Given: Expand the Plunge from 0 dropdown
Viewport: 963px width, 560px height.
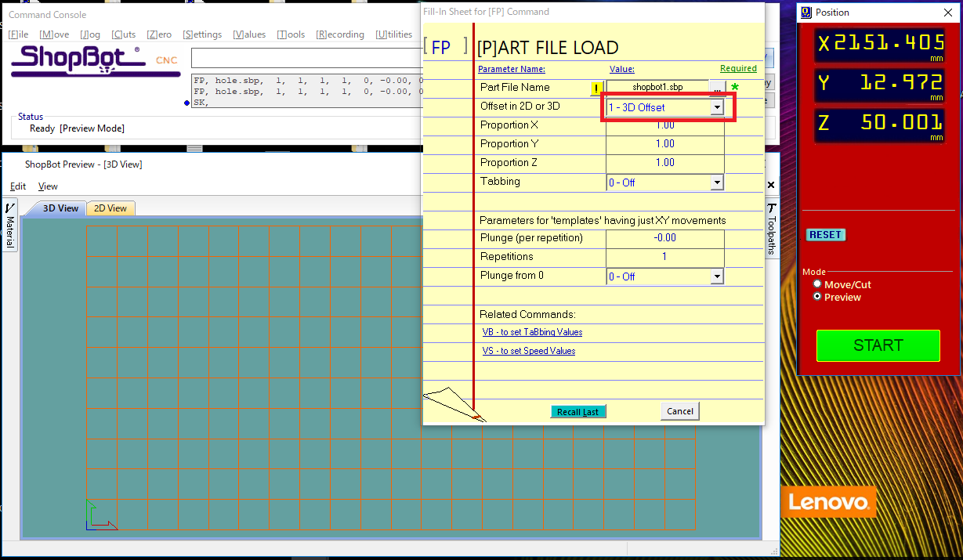Looking at the screenshot, I should [716, 276].
